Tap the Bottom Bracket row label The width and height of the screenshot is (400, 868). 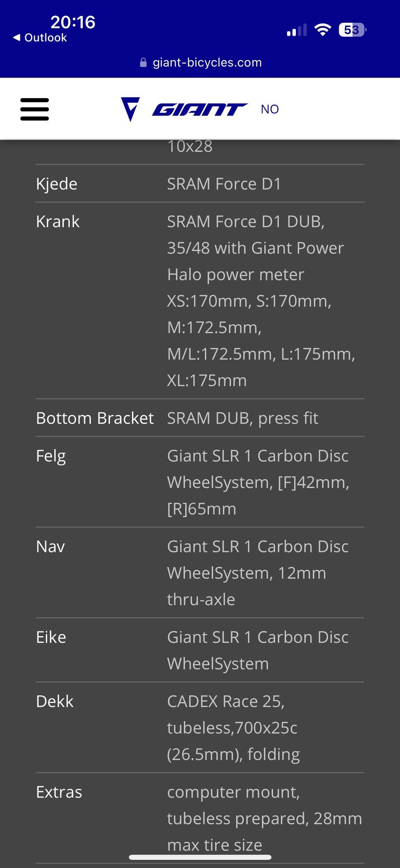(95, 418)
